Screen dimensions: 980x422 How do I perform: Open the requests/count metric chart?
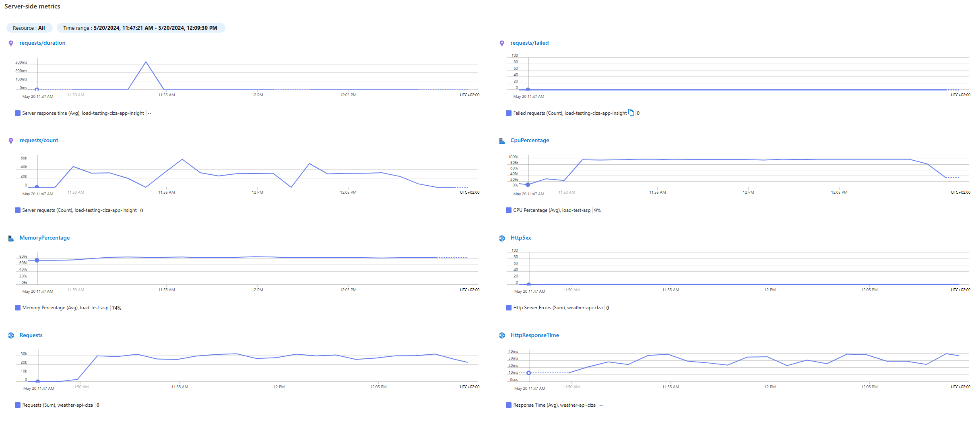tap(39, 140)
